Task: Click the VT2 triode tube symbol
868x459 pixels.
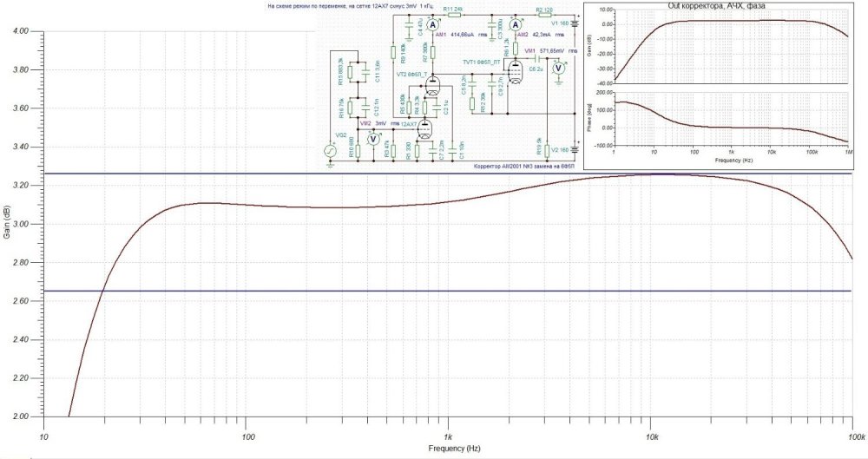Action: (x=433, y=84)
